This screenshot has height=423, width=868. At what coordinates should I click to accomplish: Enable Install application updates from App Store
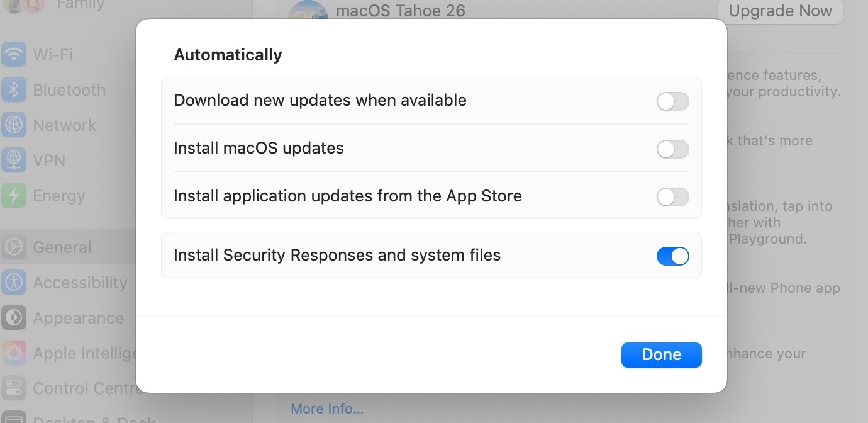point(673,197)
